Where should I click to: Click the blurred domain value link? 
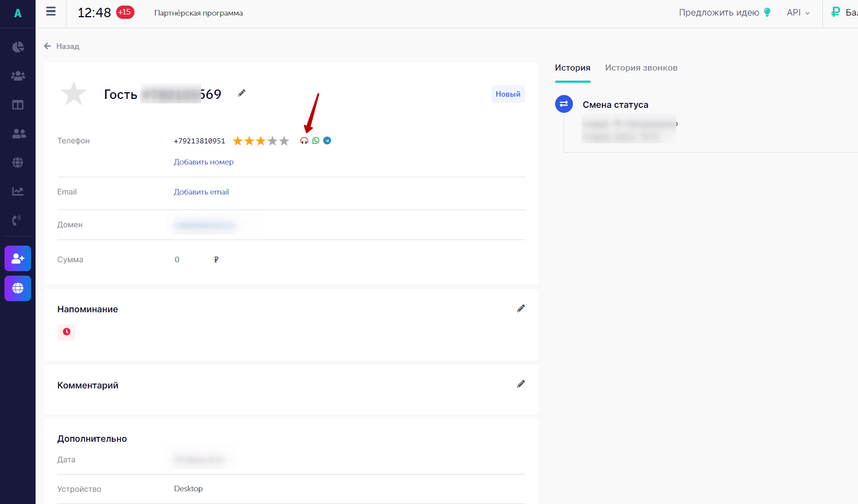[x=204, y=225]
